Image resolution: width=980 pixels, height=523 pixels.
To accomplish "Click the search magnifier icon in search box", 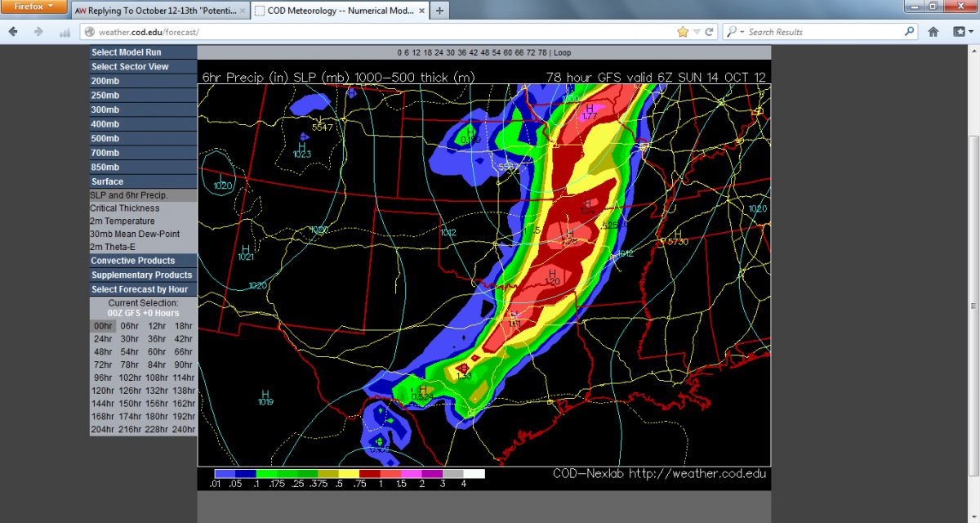I will [x=909, y=32].
